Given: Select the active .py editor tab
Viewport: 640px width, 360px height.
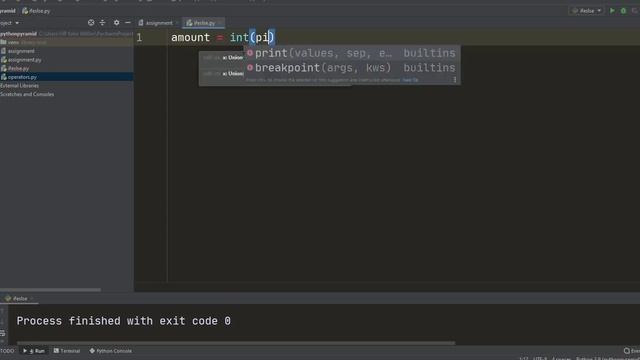Looking at the screenshot, I should pyautogui.click(x=203, y=23).
